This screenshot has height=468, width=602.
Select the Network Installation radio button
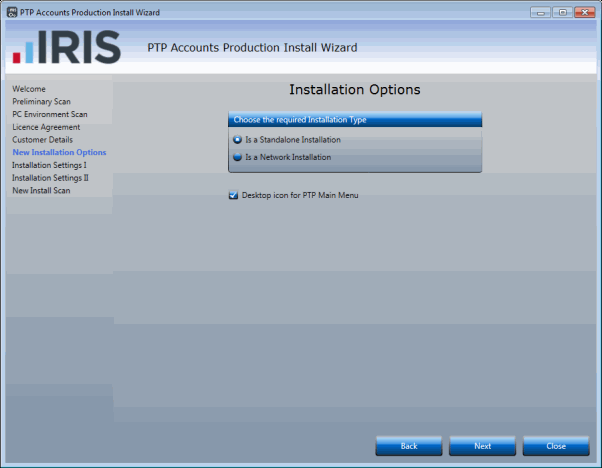pyautogui.click(x=237, y=157)
